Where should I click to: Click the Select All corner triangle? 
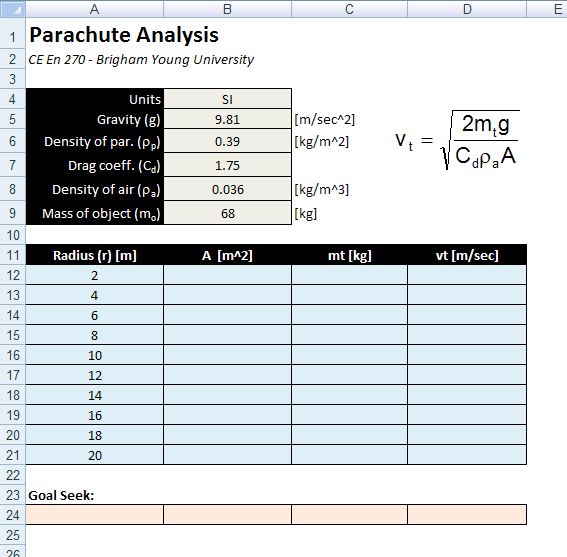(x=13, y=9)
